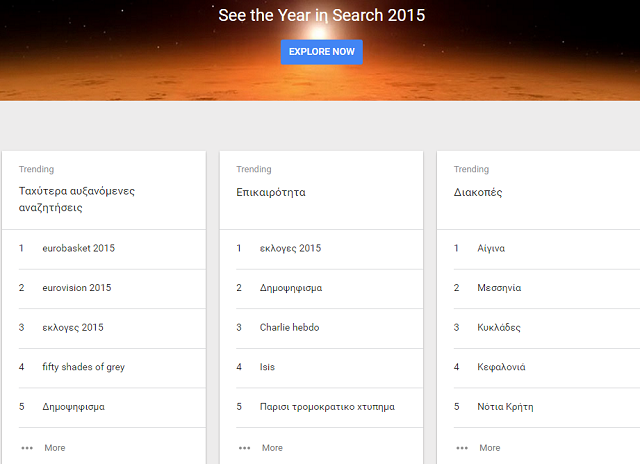
Task: Click Trending label above Επικαιρότητα
Action: (x=253, y=169)
